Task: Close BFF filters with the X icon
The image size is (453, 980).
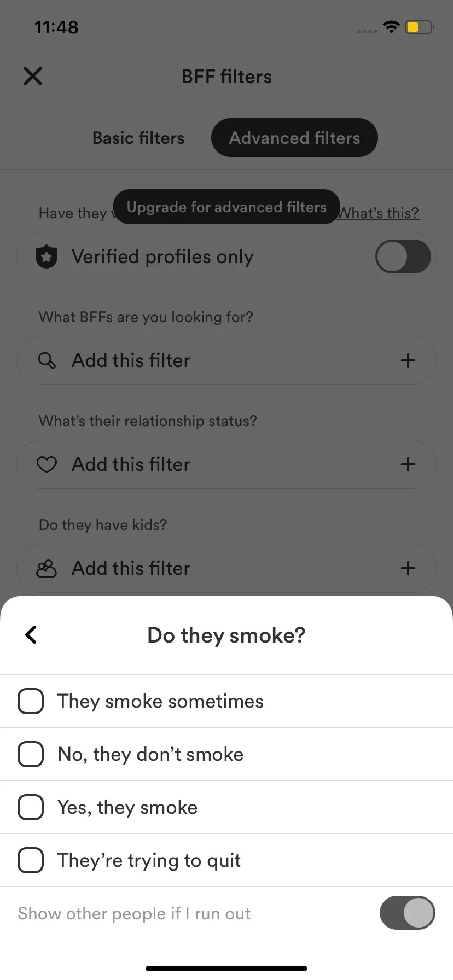Action: [x=33, y=77]
